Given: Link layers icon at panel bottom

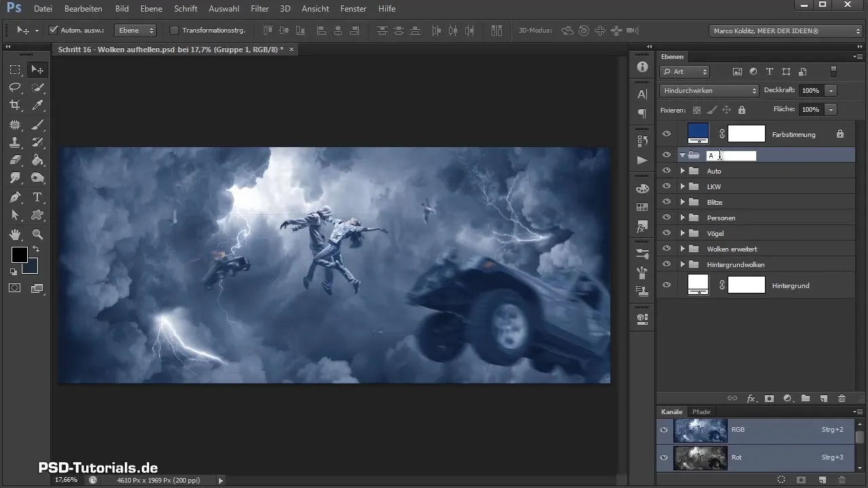Looking at the screenshot, I should 732,399.
